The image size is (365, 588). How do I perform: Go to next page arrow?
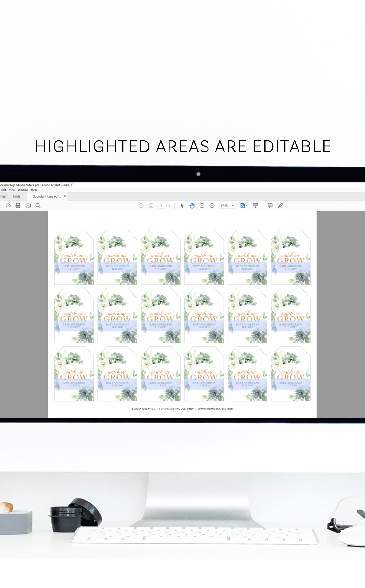coord(151,206)
